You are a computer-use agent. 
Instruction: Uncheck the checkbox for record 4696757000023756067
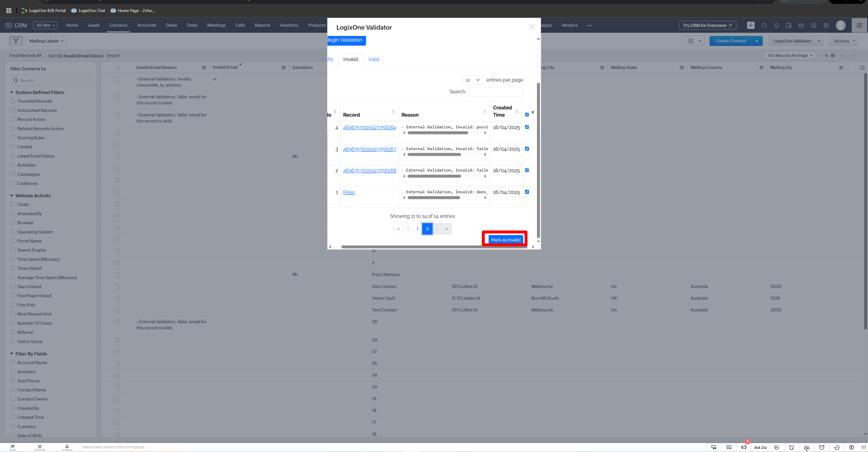(527, 148)
